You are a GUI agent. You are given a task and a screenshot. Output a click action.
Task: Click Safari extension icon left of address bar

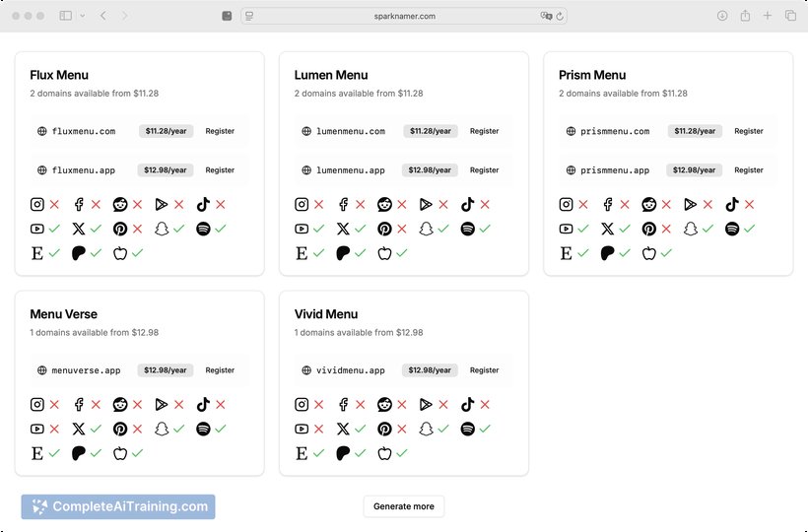coord(227,16)
